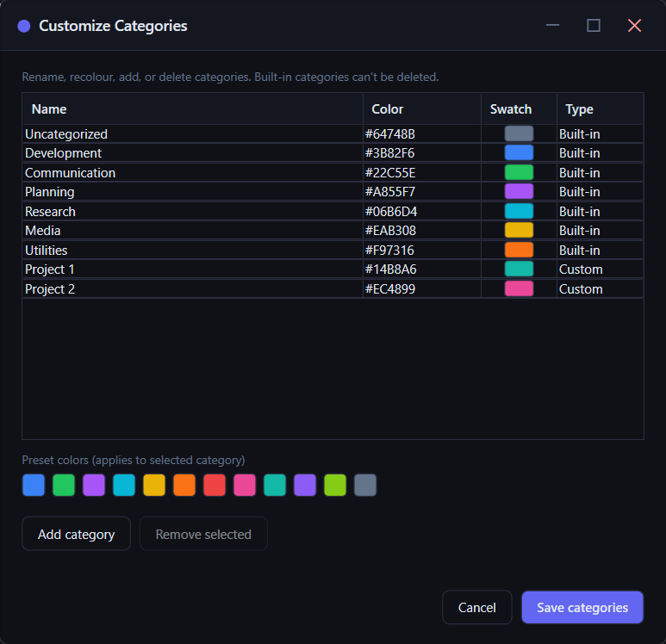This screenshot has height=644, width=666.
Task: Maximize the Customize Categories window
Action: coord(594,26)
